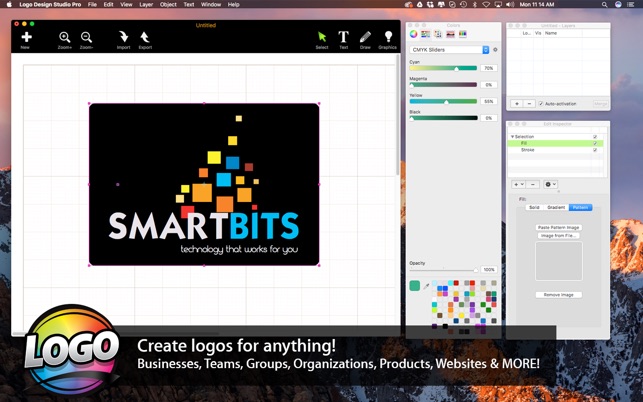Click the New document toolbar icon
The image size is (643, 402).
click(x=26, y=37)
